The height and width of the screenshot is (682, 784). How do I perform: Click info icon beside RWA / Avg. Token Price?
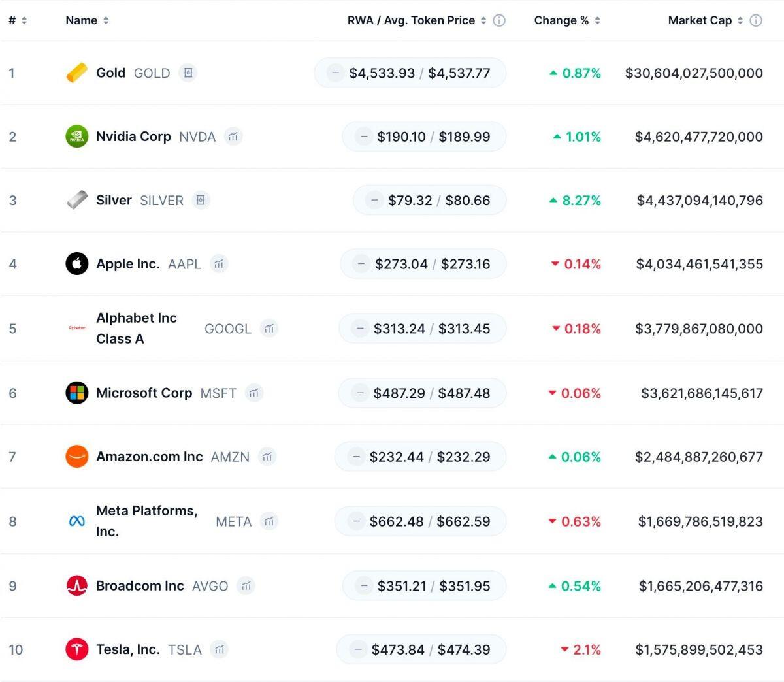[x=499, y=20]
